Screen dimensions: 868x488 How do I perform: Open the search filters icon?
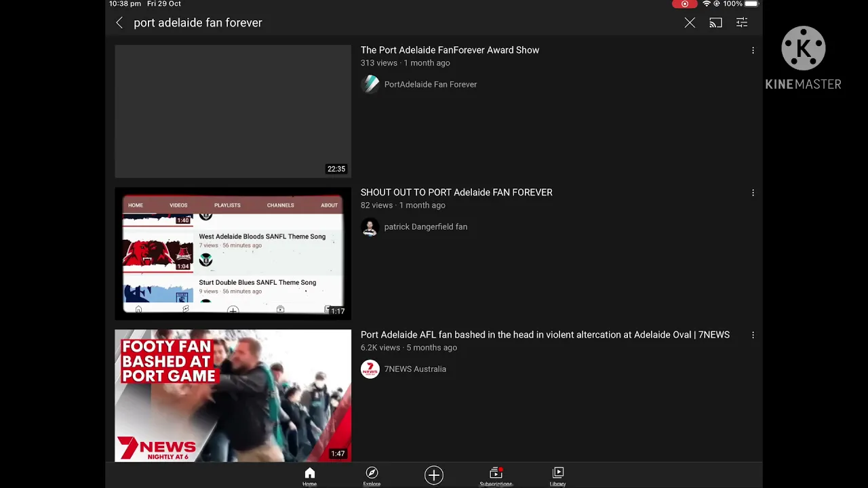tap(742, 23)
